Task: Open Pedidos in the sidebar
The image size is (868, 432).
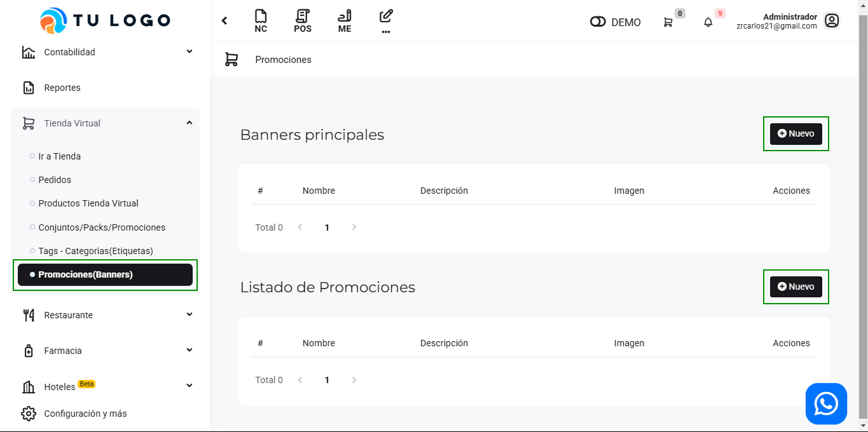Action: [55, 180]
